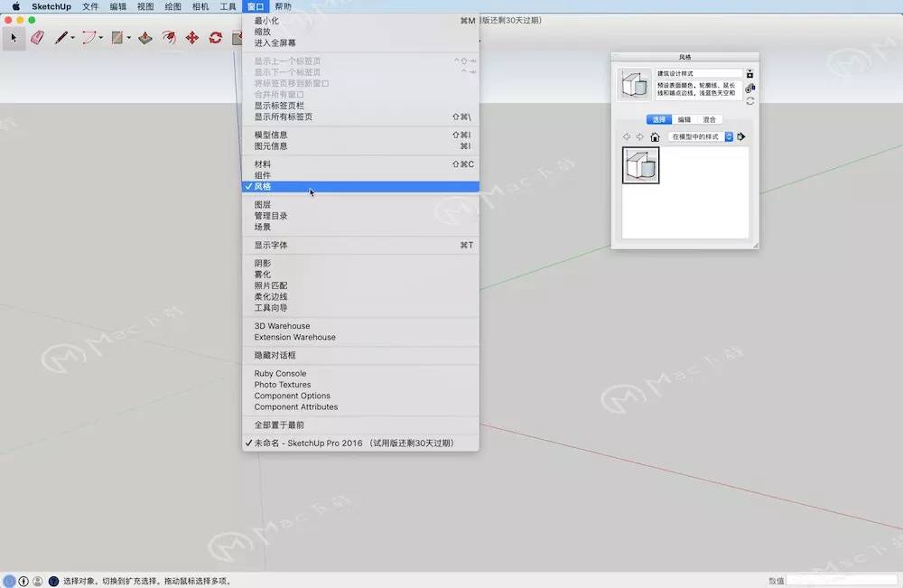Select 进入全屏幕 menu item

click(x=360, y=42)
